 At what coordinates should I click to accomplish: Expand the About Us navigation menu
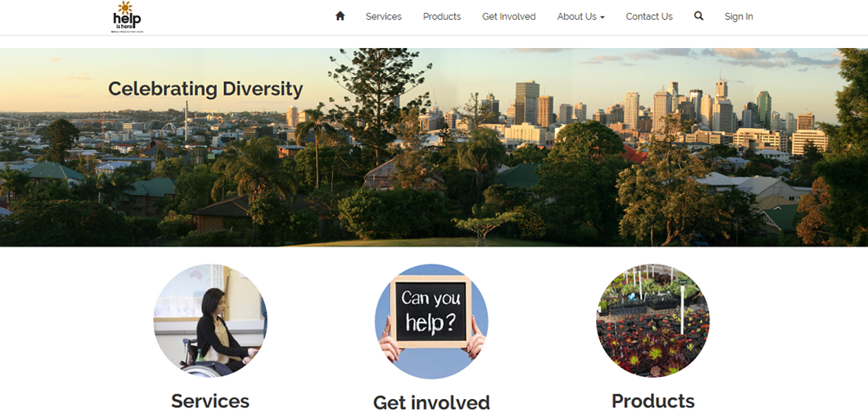577,16
